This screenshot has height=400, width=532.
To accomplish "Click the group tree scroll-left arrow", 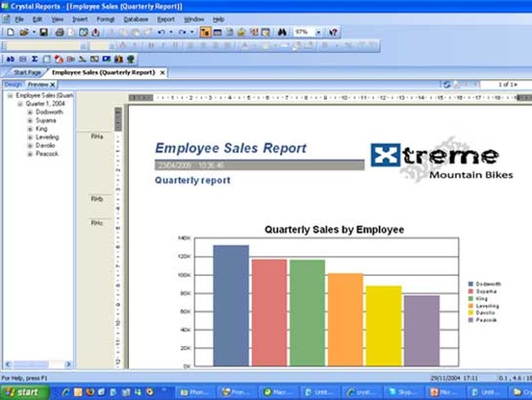I will [x=8, y=364].
